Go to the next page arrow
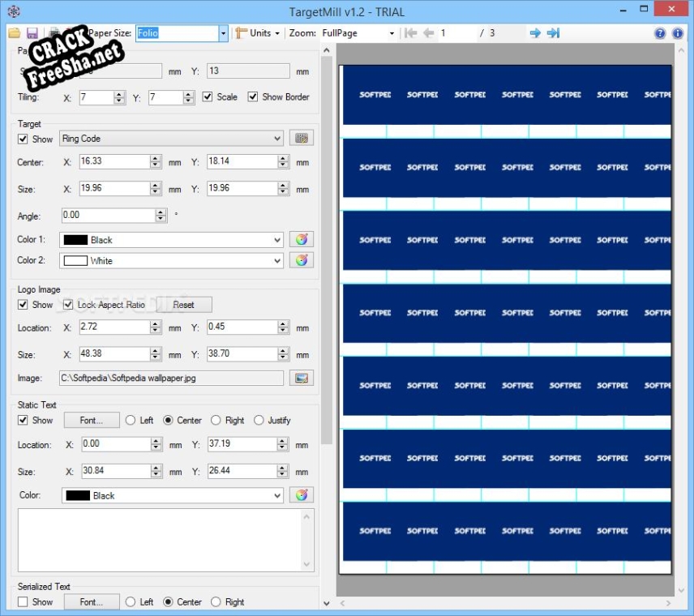The height and width of the screenshot is (616, 694). 535,33
